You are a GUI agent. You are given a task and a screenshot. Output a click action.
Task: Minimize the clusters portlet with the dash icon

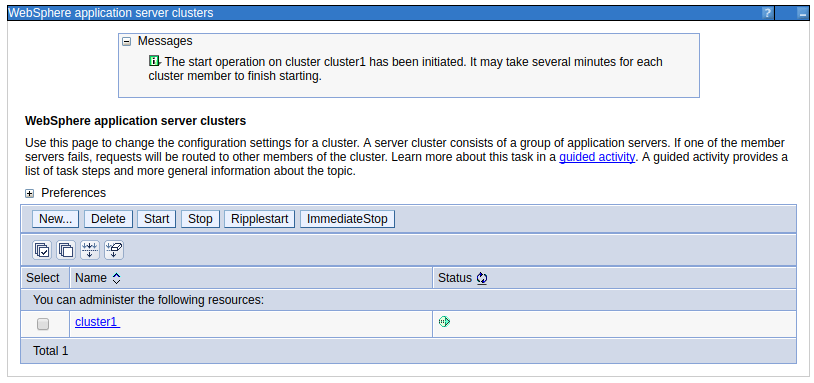pyautogui.click(x=802, y=13)
